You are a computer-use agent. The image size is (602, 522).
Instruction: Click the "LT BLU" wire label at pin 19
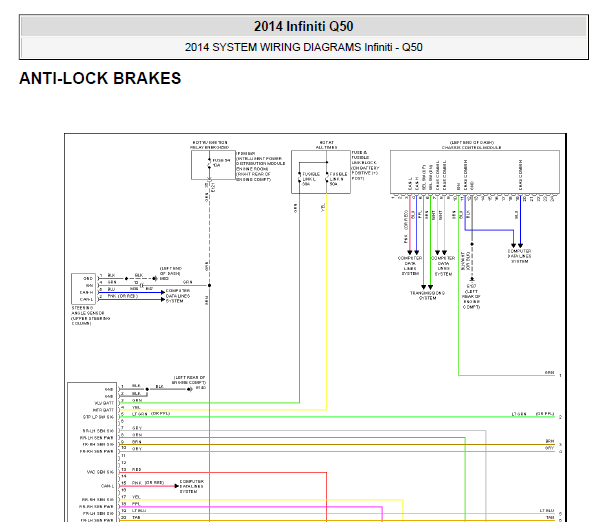tap(139, 510)
